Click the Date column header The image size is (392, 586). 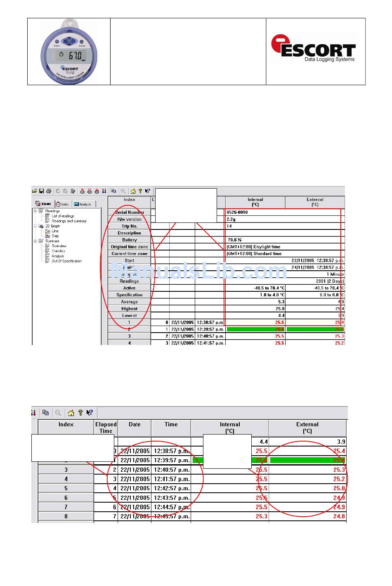coord(135,428)
